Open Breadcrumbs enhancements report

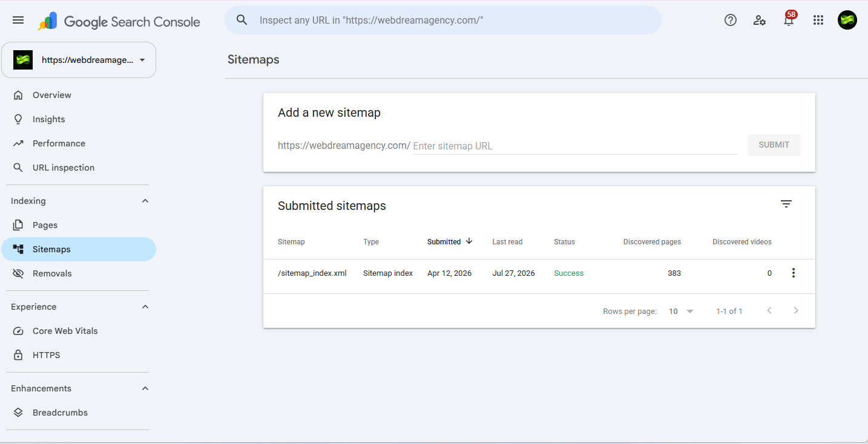79,413
